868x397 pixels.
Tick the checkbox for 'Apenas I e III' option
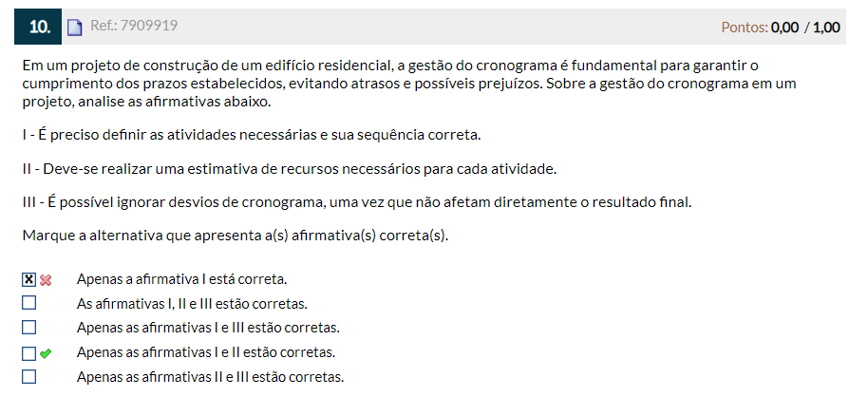tap(28, 328)
